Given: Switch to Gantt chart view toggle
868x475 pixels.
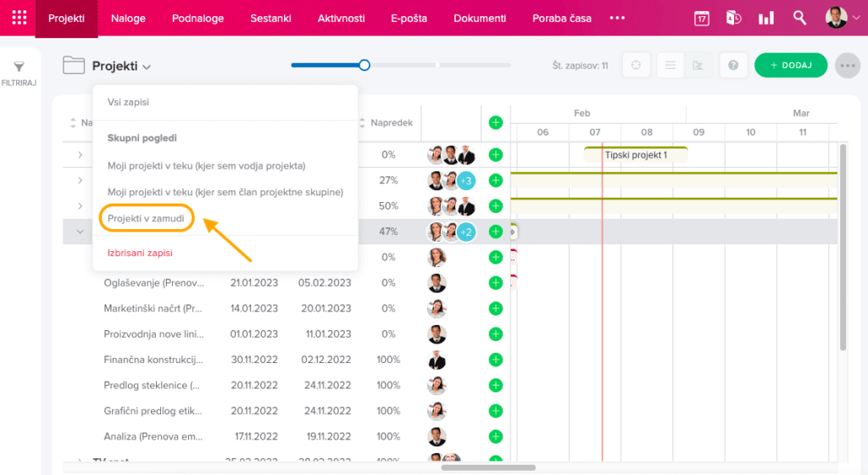Looking at the screenshot, I should tap(698, 65).
